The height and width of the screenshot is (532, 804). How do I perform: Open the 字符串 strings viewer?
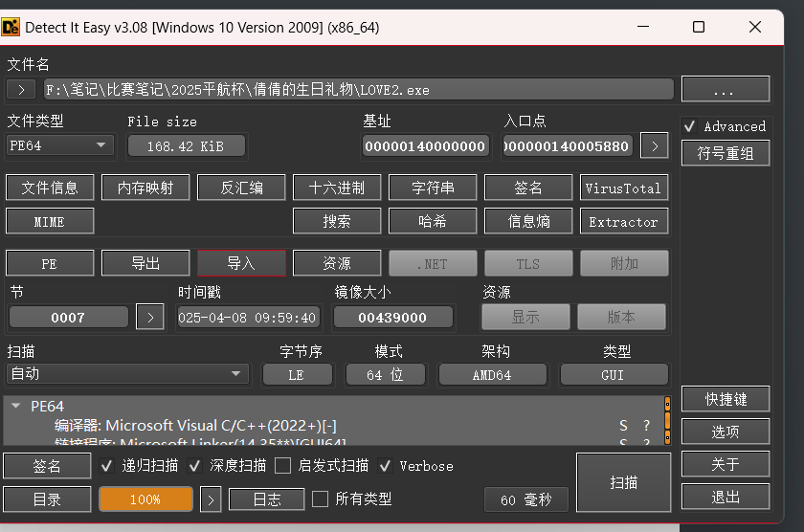(433, 188)
